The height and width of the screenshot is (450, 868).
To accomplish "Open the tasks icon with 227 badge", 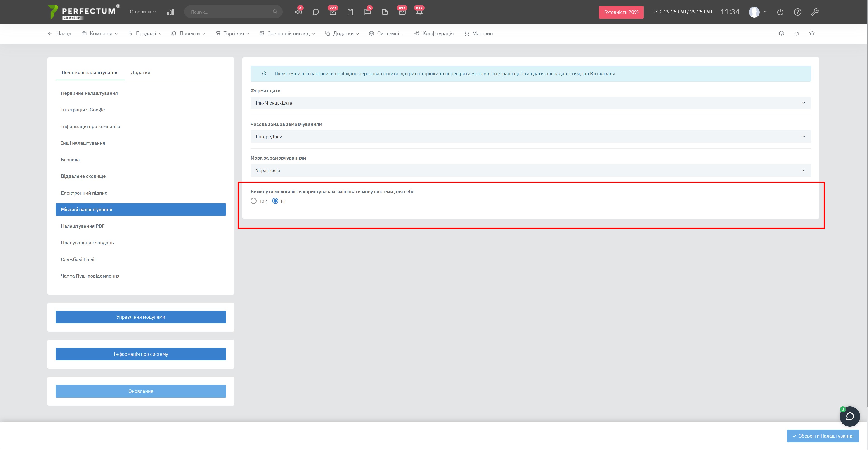I will [333, 12].
